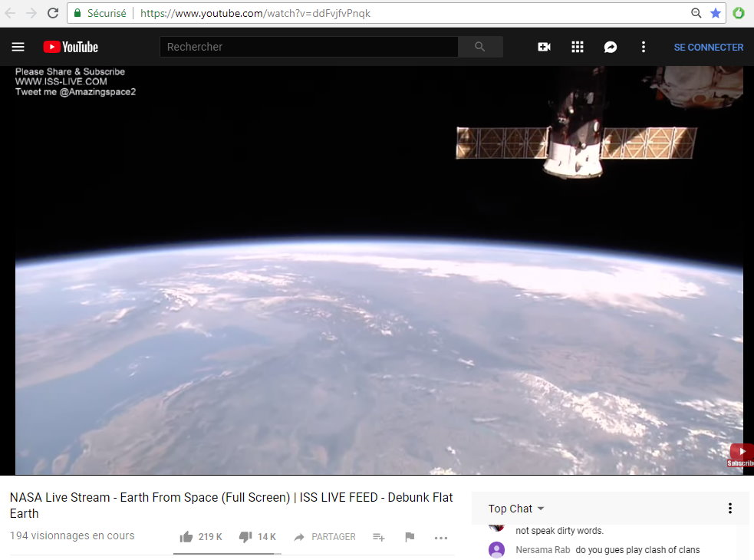Click the chat message 'do you gues play clash of clans'
This screenshot has height=560, width=754.
click(x=637, y=549)
